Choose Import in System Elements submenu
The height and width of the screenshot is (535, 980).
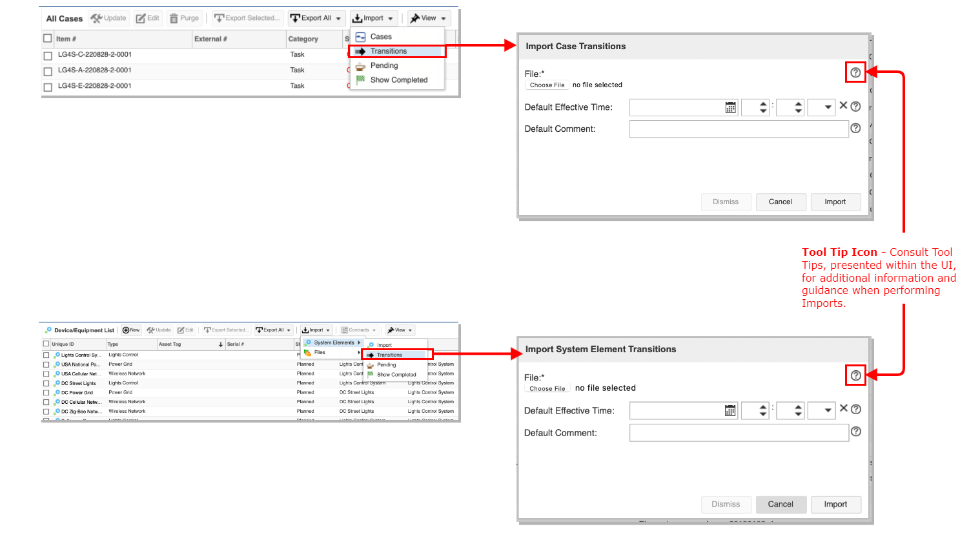click(394, 345)
